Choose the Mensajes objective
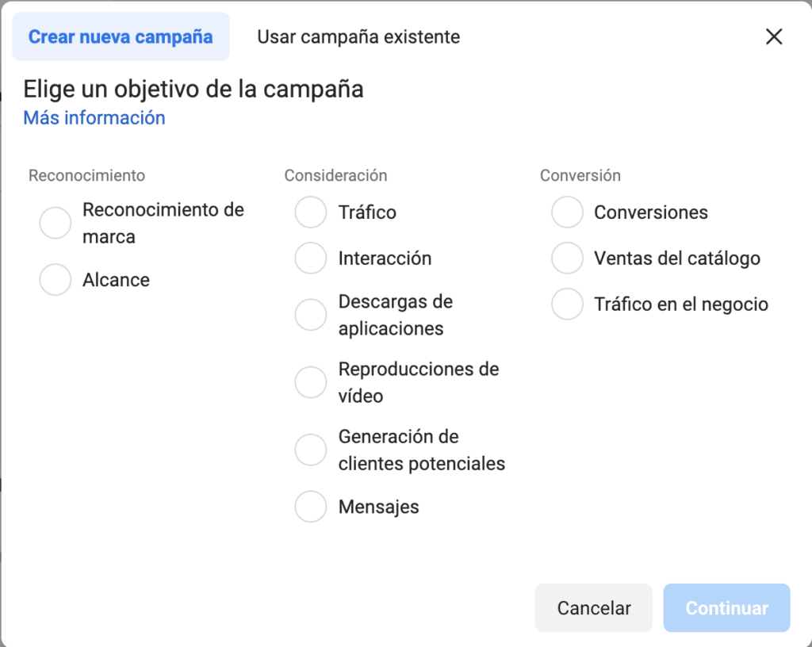812x647 pixels. (x=311, y=507)
